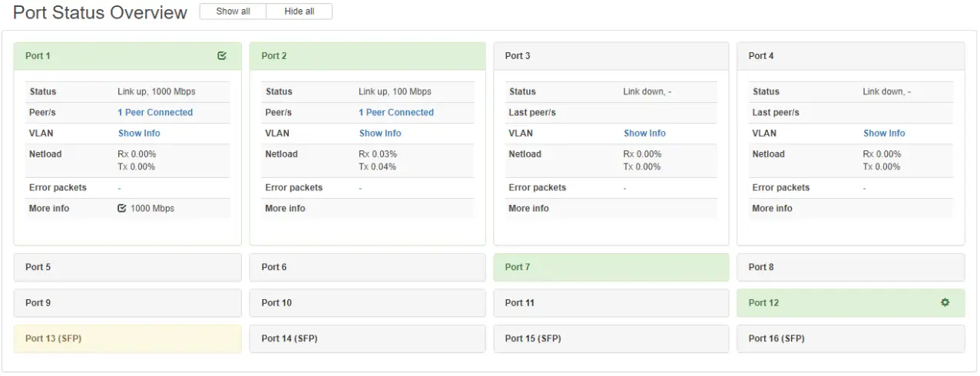Screen dimensions: 980x376
Task: Expand the Port 5 panel
Action: point(127,267)
